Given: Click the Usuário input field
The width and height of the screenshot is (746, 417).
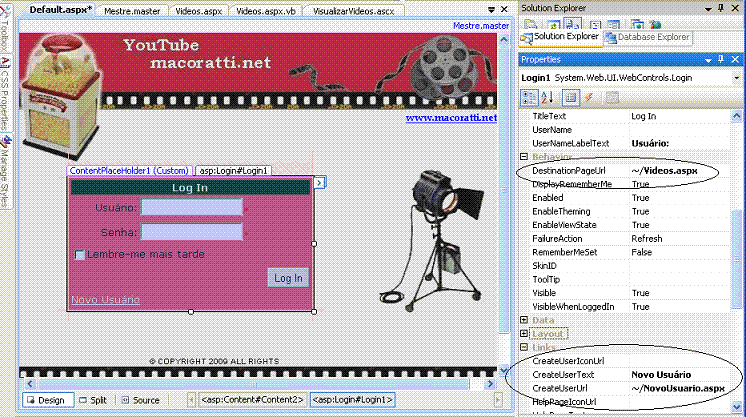Looking at the screenshot, I should coord(192,207).
